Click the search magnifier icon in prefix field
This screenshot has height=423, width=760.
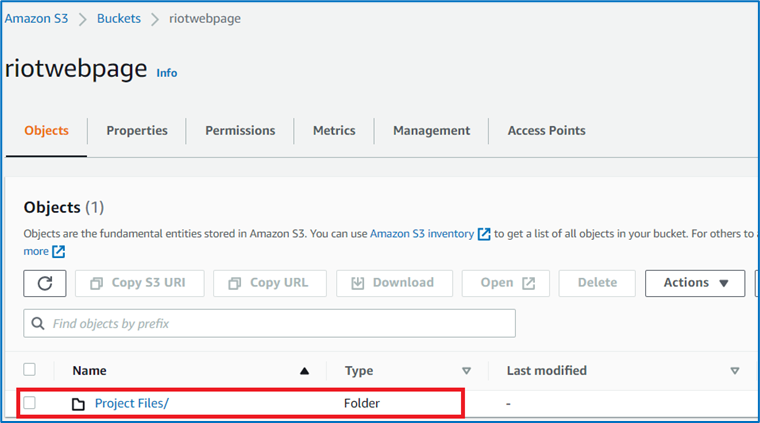click(x=38, y=323)
